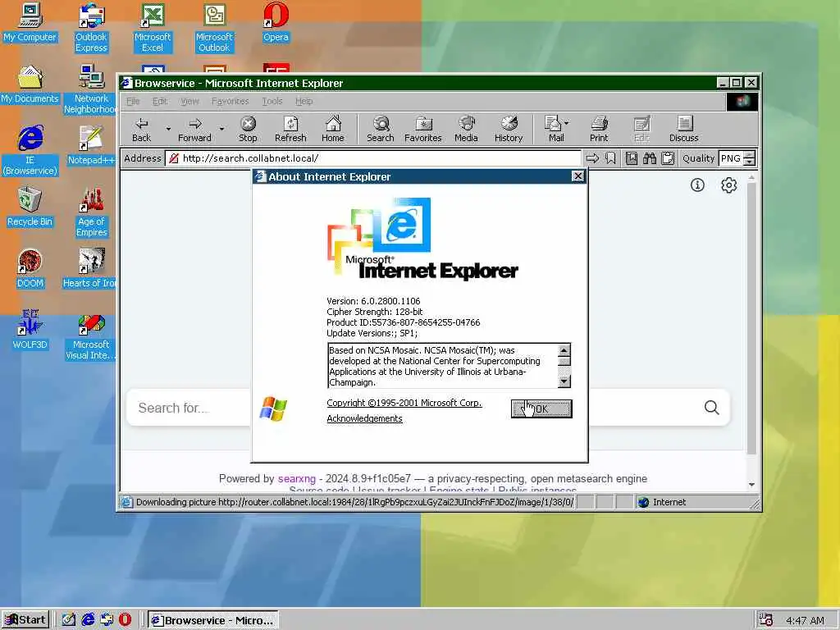Open the Recycle Bin desktop icon

click(30, 208)
